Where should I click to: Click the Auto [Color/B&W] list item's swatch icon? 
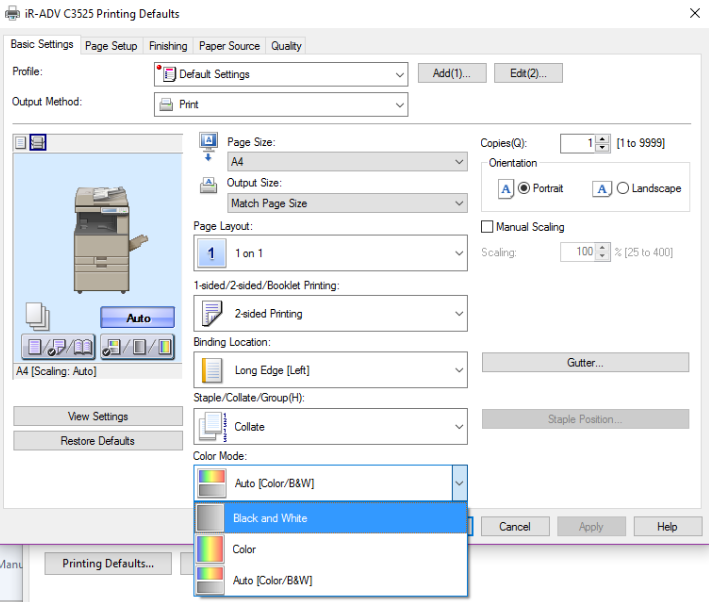pos(210,580)
